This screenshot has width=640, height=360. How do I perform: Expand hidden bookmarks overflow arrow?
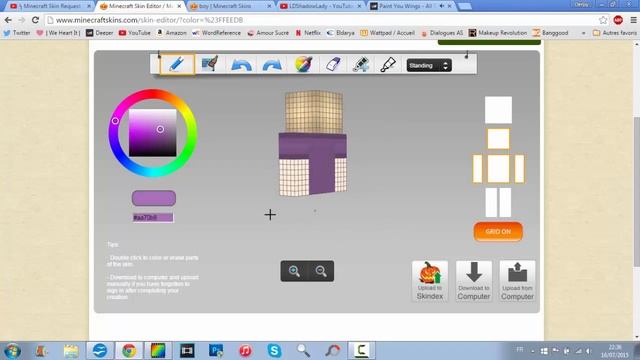[584, 33]
